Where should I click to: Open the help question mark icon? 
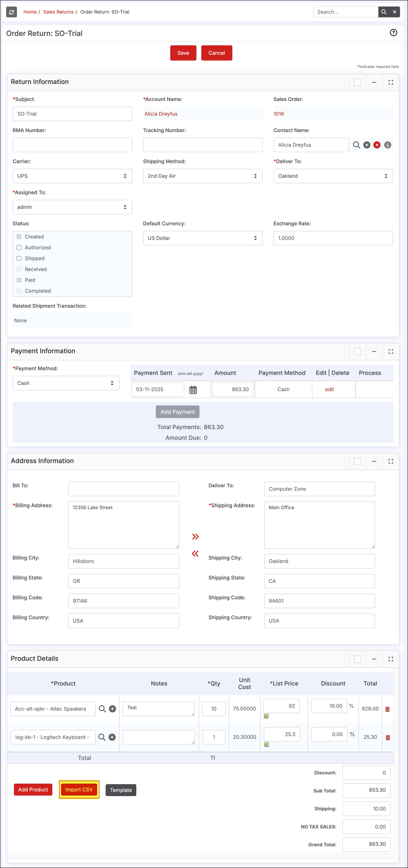pos(393,33)
